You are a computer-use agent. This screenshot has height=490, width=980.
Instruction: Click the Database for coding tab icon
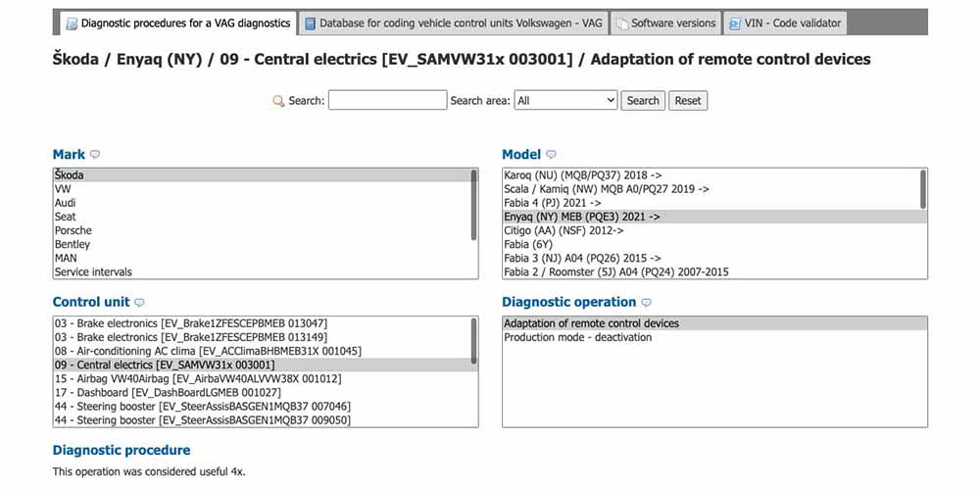[310, 23]
